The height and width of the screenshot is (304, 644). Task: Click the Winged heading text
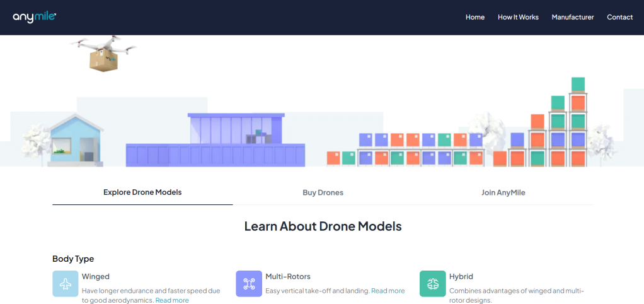pyautogui.click(x=96, y=276)
